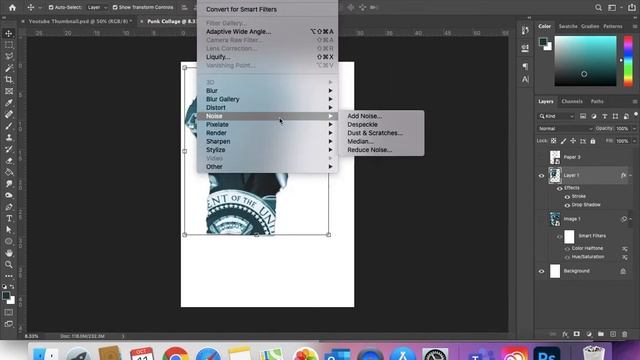Select the Rectangular Marquee tool
The height and width of the screenshot is (360, 640).
tap(9, 45)
